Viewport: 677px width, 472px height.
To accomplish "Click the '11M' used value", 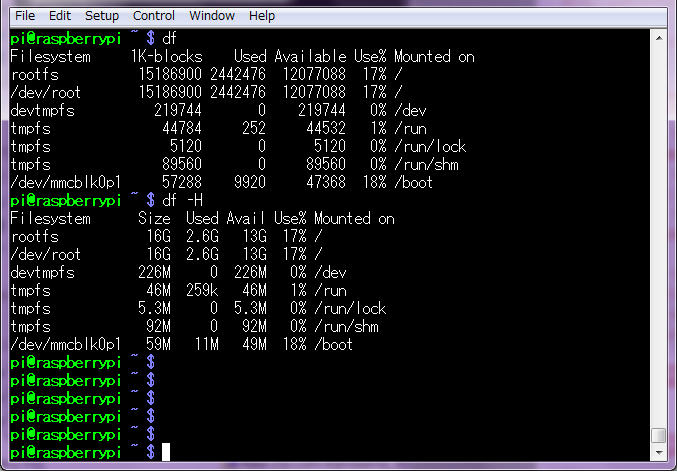I will coord(206,345).
